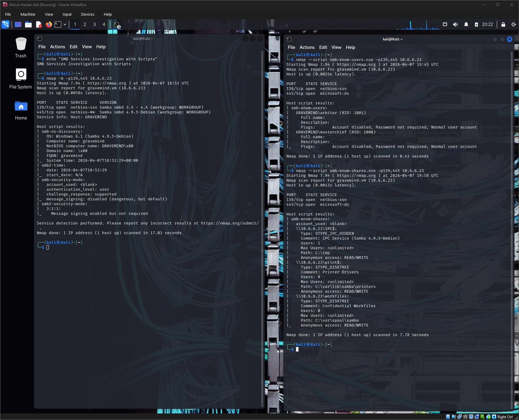The image size is (519, 420).
Task: Click the show desktop panel icon
Action: pos(18,24)
